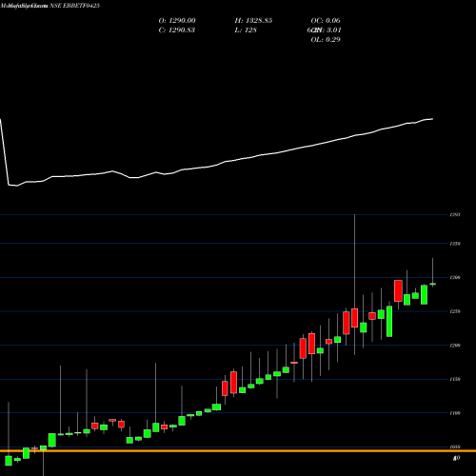Click the 1050 price axis label
Image resolution: width=476 pixels, height=476 pixels.
point(455,446)
